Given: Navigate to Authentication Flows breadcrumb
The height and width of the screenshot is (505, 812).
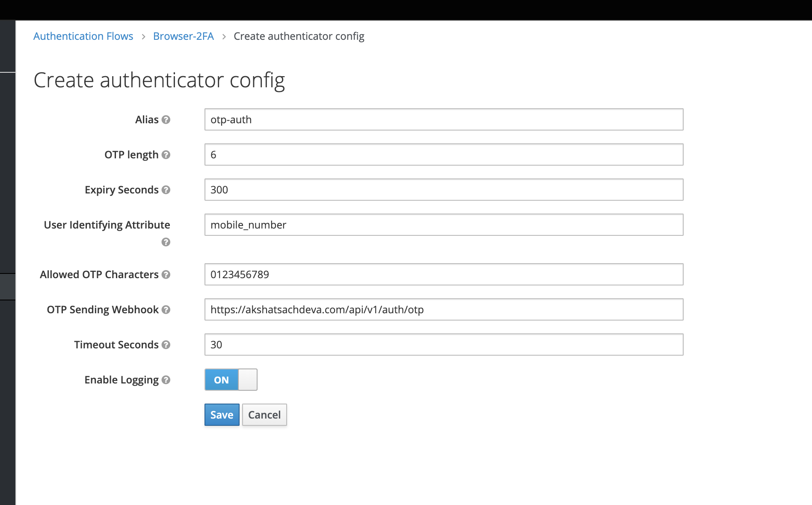Looking at the screenshot, I should coord(83,36).
